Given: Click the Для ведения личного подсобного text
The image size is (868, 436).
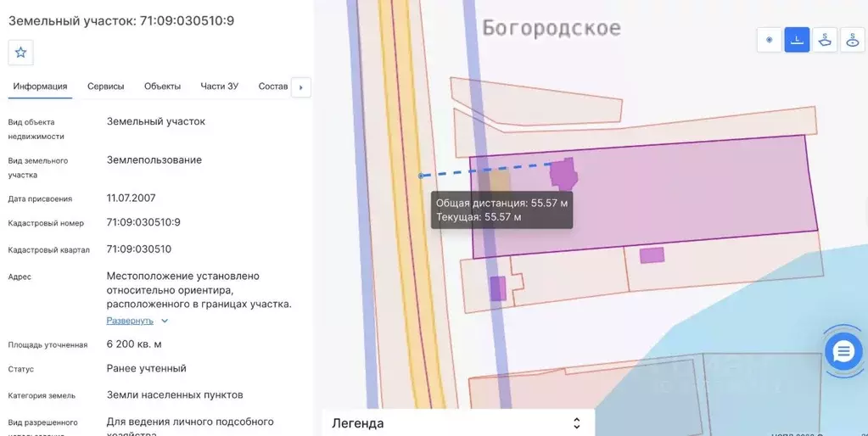Looking at the screenshot, I should (190, 422).
